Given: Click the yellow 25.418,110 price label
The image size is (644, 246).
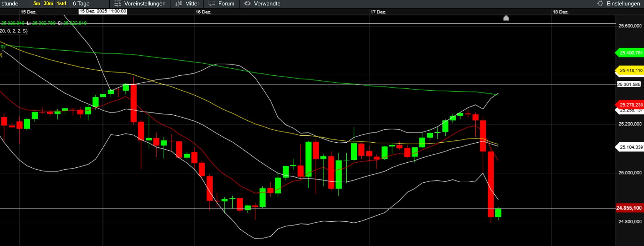Looking at the screenshot, I should click(x=631, y=71).
